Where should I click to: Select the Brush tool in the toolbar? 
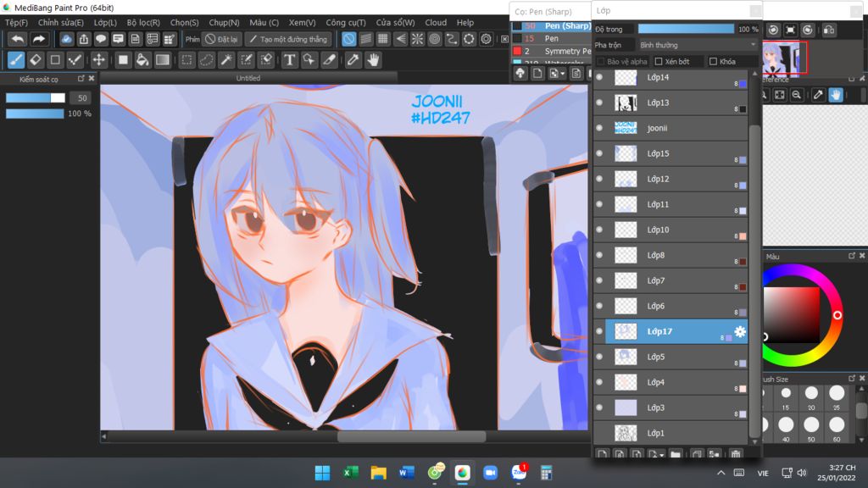pos(16,60)
